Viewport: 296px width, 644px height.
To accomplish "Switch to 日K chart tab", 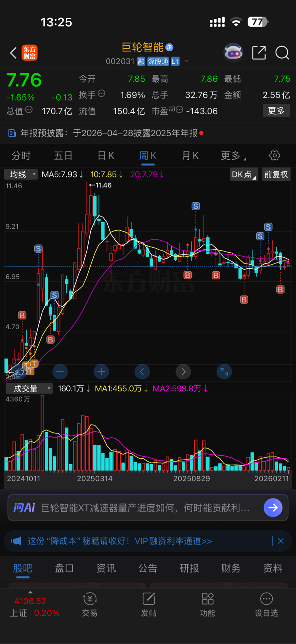I will pyautogui.click(x=106, y=156).
